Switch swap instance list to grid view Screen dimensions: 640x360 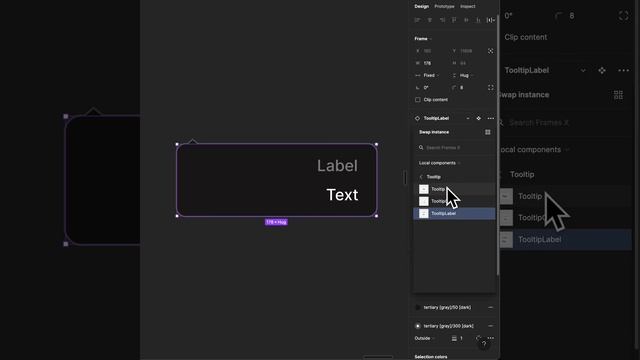coord(488,132)
